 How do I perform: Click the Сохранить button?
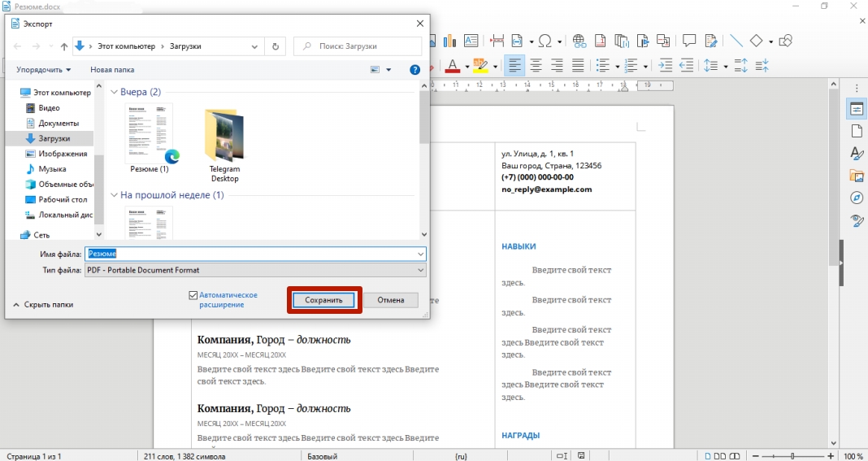click(x=324, y=300)
